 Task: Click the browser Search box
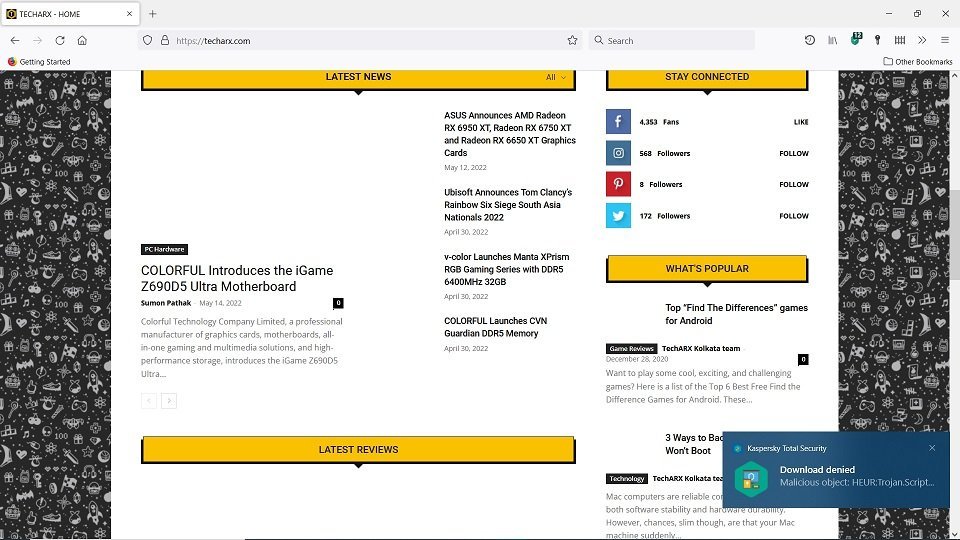[x=672, y=40]
